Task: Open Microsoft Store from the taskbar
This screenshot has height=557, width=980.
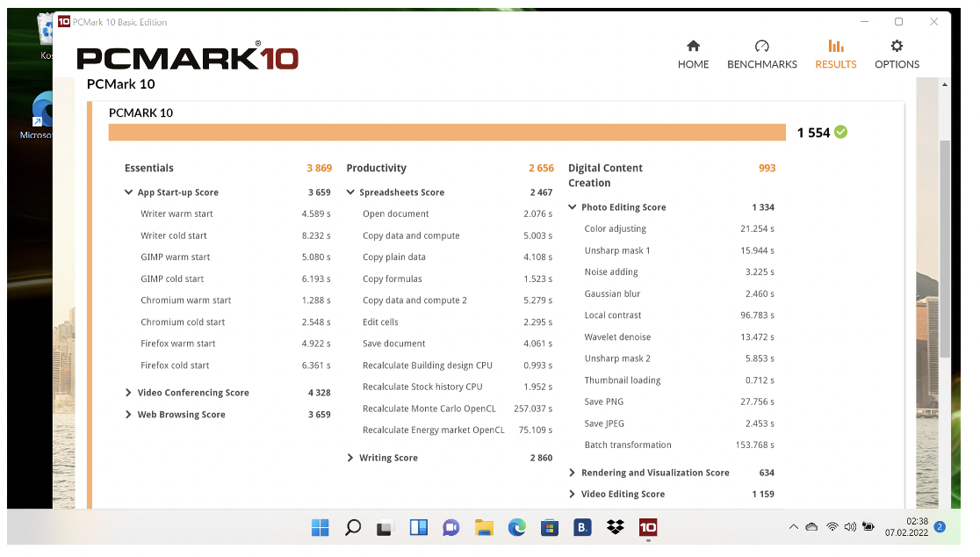Action: (x=550, y=528)
